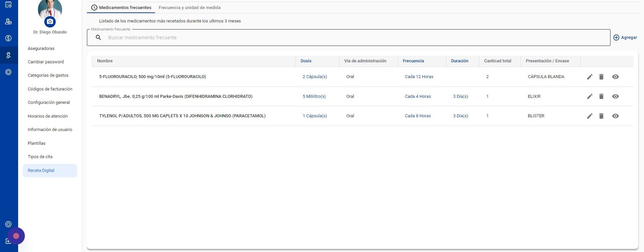Screen dimensions: 644x252
Task: Edit the 5-FLUOROURACILO row with the pencil icon
Action: 590,77
